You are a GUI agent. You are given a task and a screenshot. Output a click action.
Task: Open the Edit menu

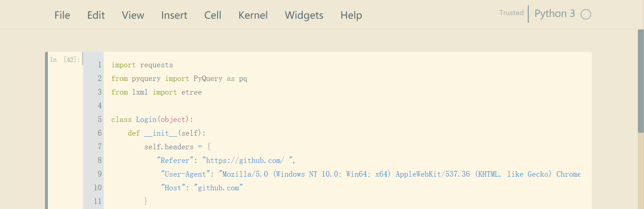(x=95, y=15)
